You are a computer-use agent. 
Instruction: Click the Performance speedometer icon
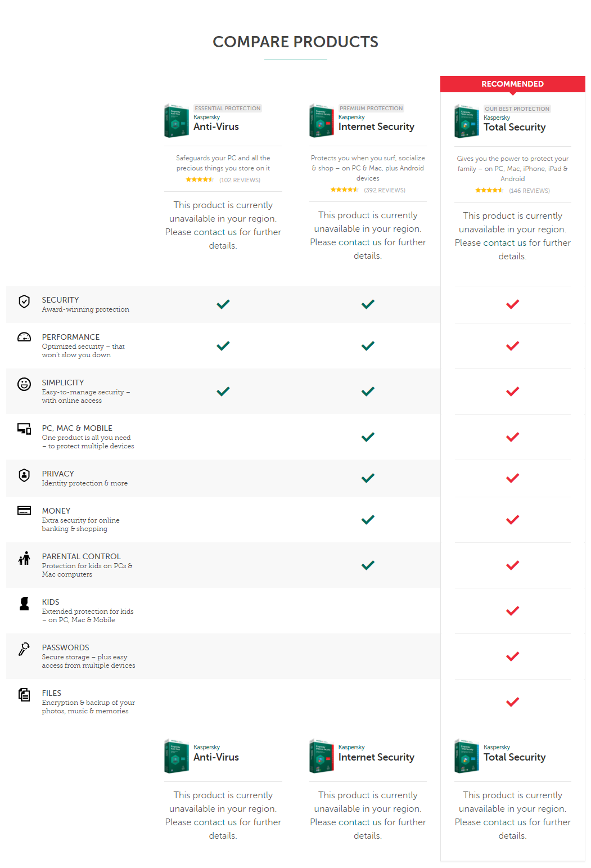point(24,337)
